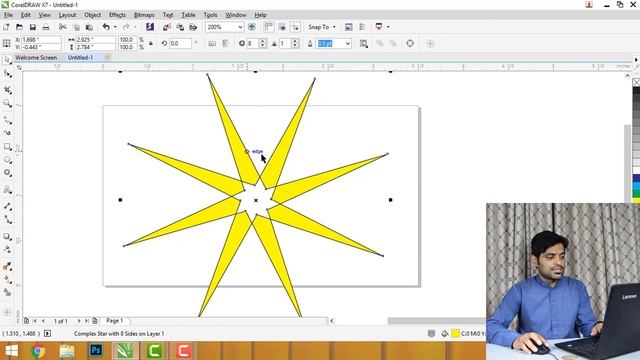640x360 pixels.
Task: Click the rotation angle input field
Action: 180,43
